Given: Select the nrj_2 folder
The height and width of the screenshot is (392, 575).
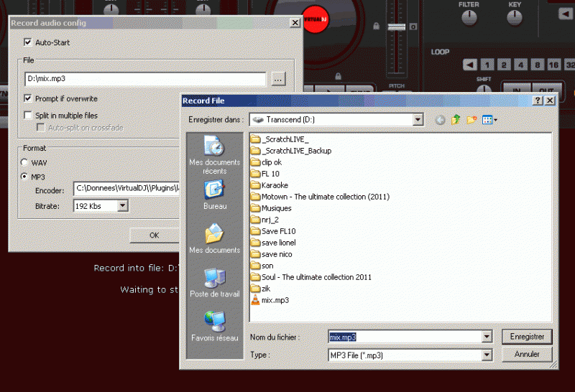Looking at the screenshot, I should (264, 220).
